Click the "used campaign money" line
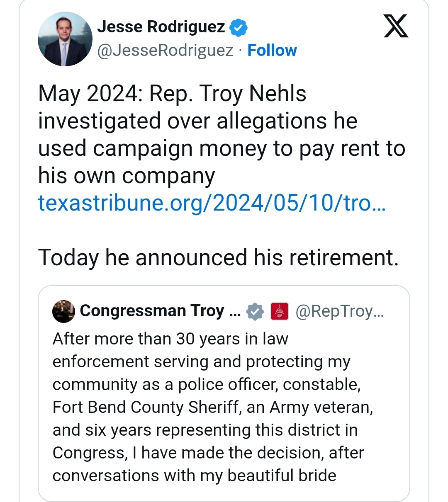Screen dimensions: 448x502 point(152,148)
